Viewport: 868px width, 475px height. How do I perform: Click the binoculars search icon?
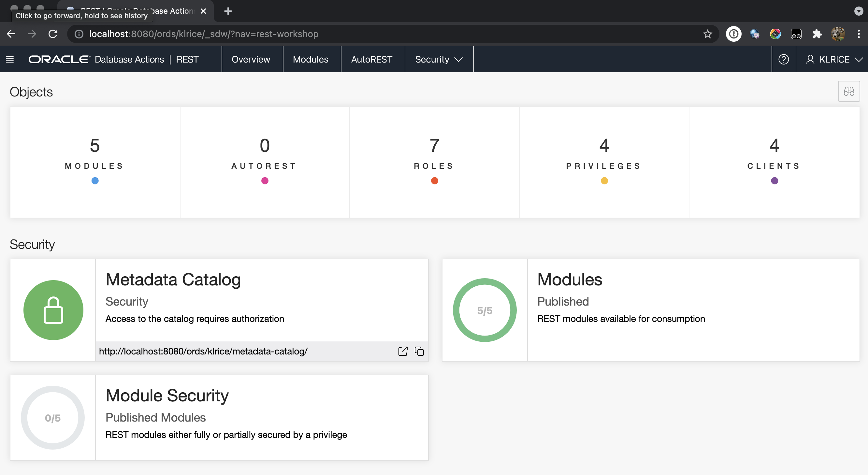click(x=848, y=91)
